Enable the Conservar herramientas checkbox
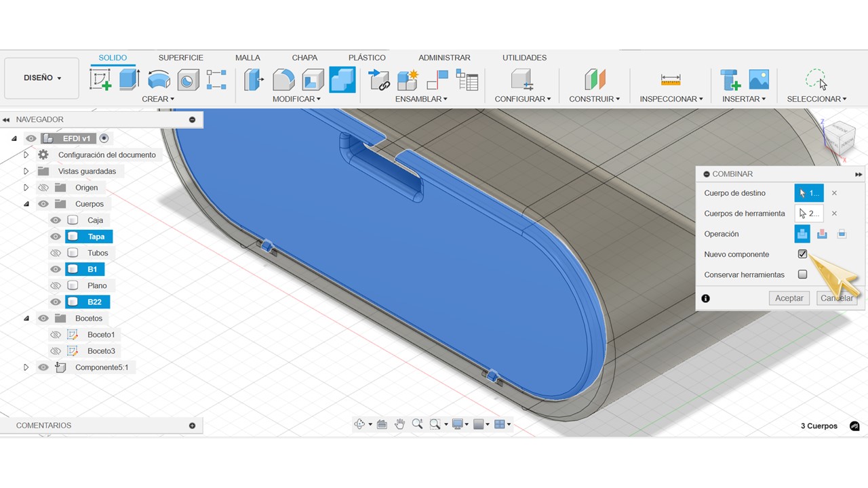The width and height of the screenshot is (868, 488). pos(803,274)
